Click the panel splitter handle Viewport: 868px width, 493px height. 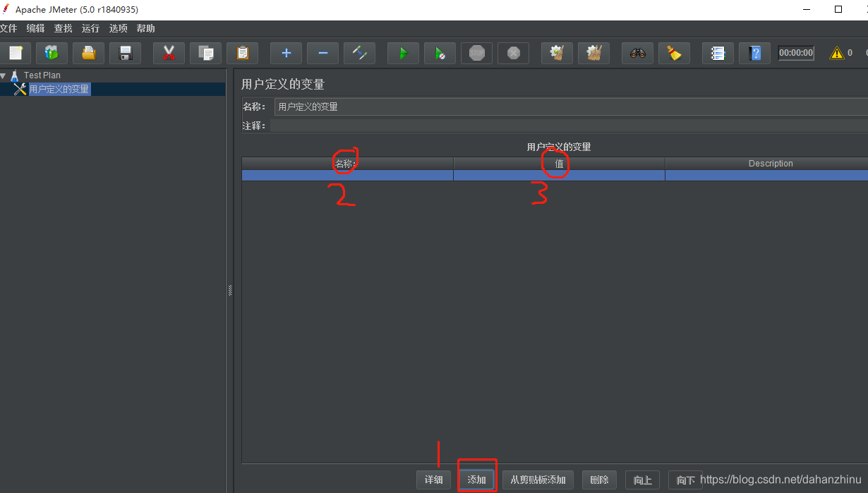pyautogui.click(x=230, y=290)
